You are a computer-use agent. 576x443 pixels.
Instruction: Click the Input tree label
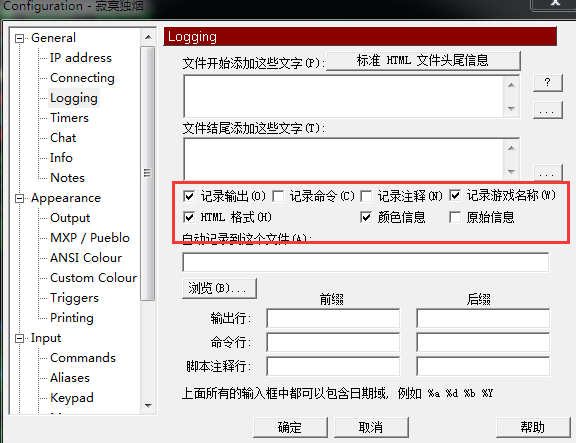(46, 338)
